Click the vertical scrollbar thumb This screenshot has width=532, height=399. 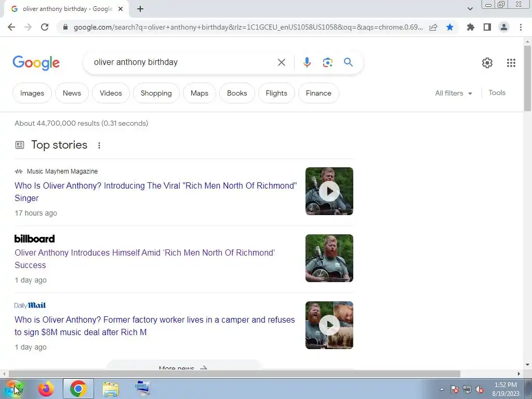pos(527,78)
